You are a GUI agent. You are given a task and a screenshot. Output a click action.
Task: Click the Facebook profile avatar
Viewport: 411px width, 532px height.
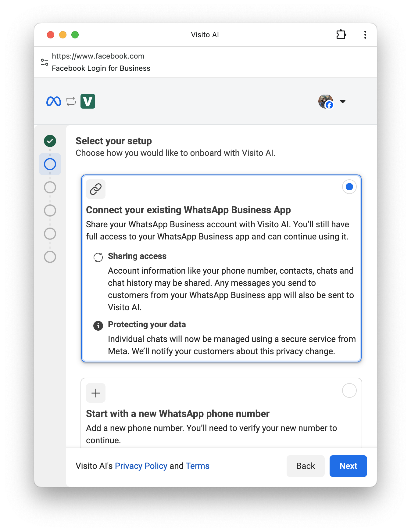point(326,101)
